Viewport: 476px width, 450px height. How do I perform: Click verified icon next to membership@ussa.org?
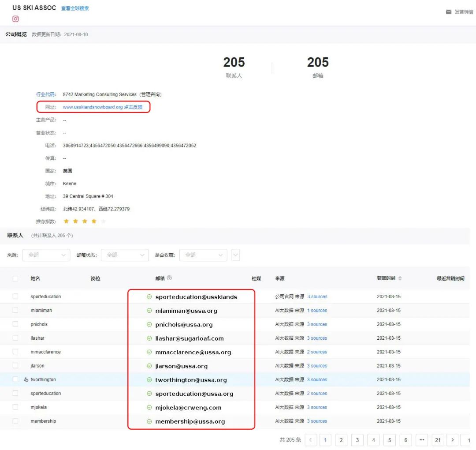(149, 421)
